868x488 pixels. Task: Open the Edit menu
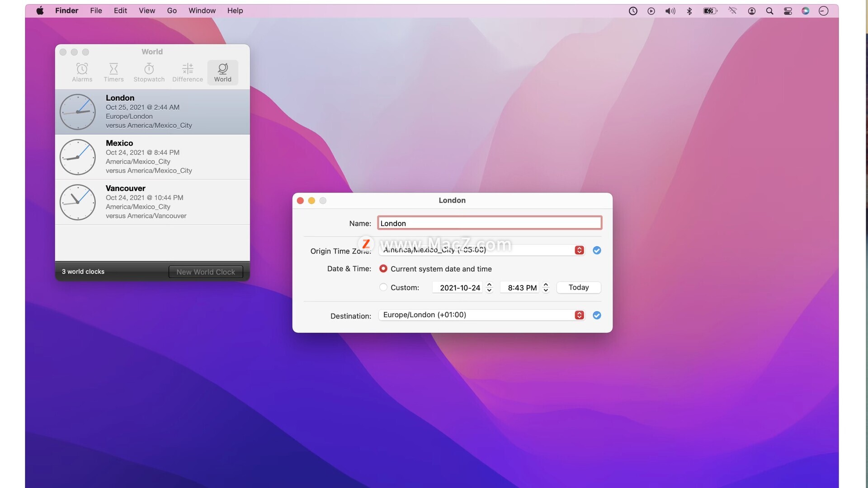[120, 11]
